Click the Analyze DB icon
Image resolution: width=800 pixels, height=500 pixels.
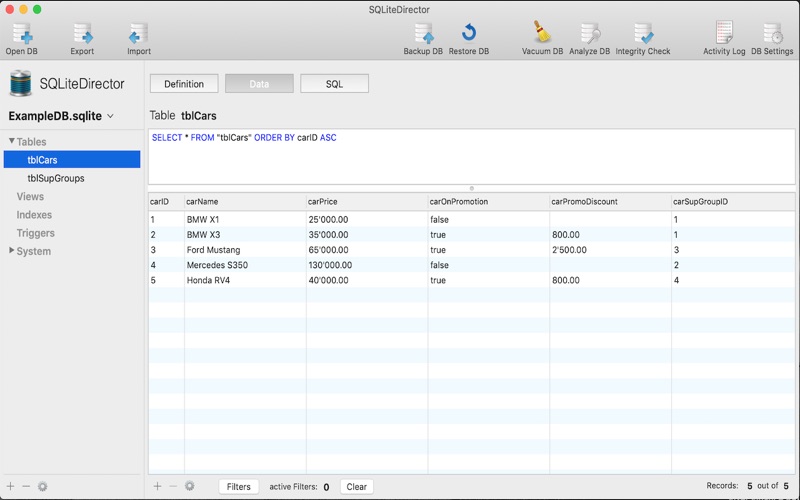590,34
